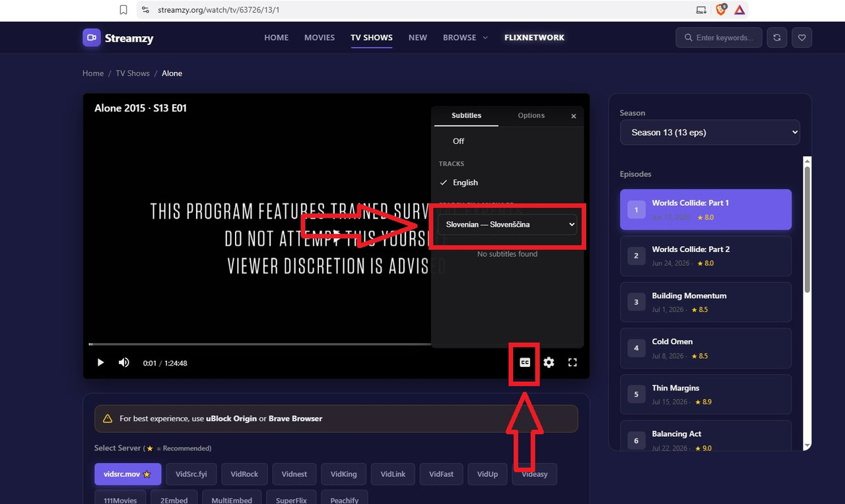Click the warning triangle icon in the notice
845x504 pixels.
click(108, 419)
